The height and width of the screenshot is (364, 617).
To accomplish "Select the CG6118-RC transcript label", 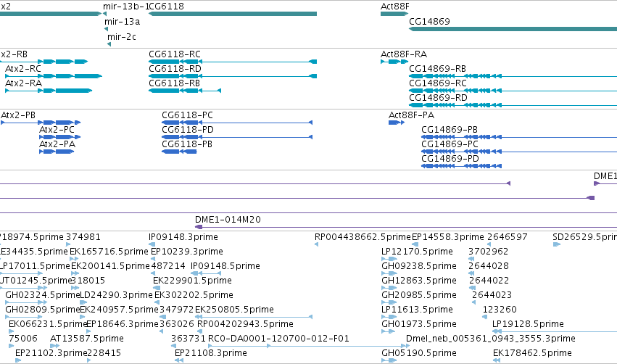I will pos(175,54).
